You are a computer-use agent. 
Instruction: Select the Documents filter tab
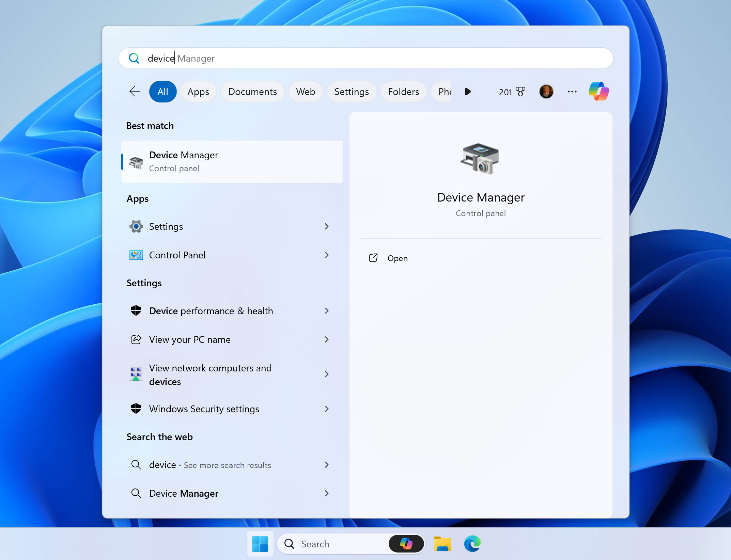(252, 92)
